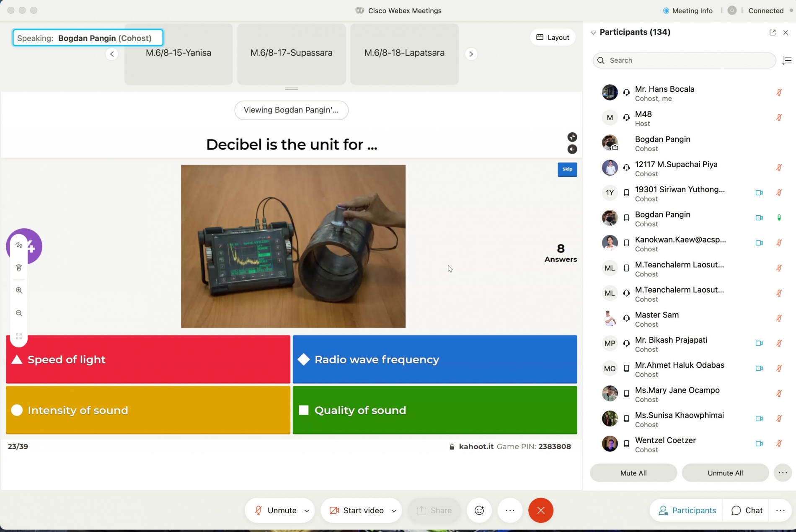
Task: Open the more options ellipsis in control bar
Action: click(510, 510)
